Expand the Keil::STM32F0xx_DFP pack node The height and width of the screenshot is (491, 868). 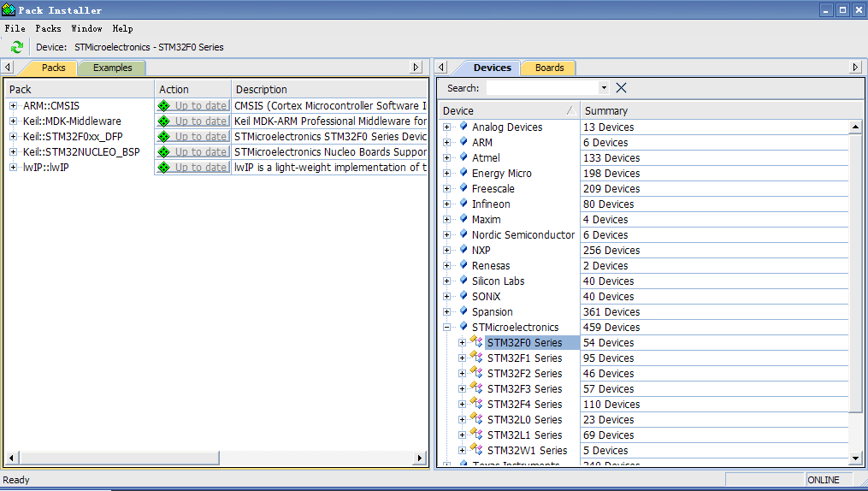[13, 137]
